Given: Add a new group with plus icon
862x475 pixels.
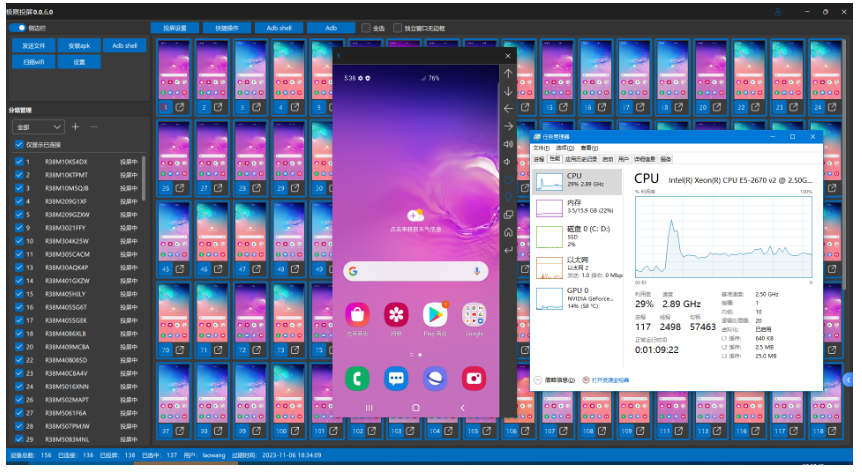Looking at the screenshot, I should [75, 127].
